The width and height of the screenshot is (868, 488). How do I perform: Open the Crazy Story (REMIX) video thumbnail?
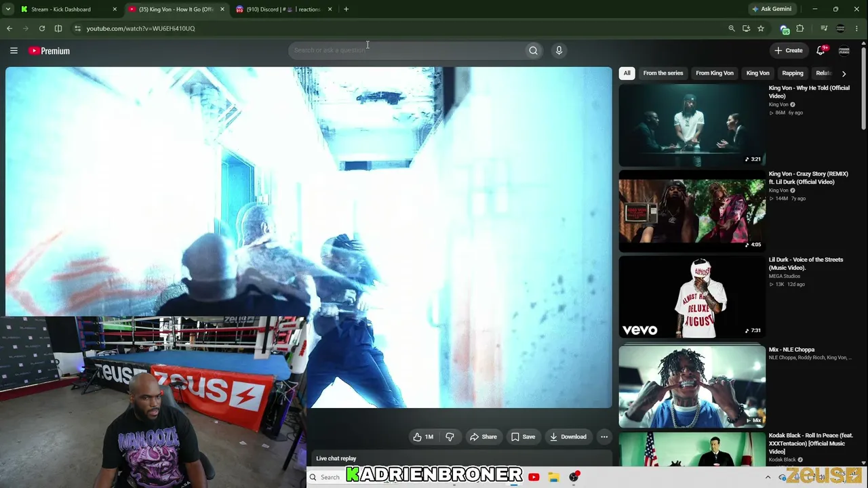[x=692, y=211]
